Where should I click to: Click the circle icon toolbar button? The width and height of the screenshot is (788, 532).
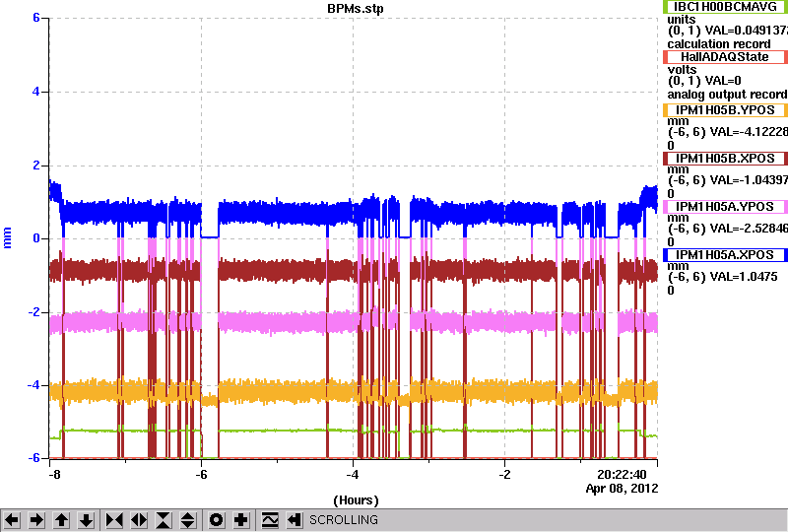tap(217, 520)
